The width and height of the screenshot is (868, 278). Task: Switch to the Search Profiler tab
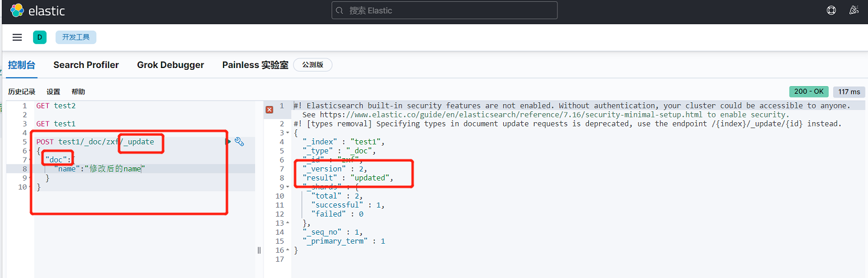pos(86,65)
